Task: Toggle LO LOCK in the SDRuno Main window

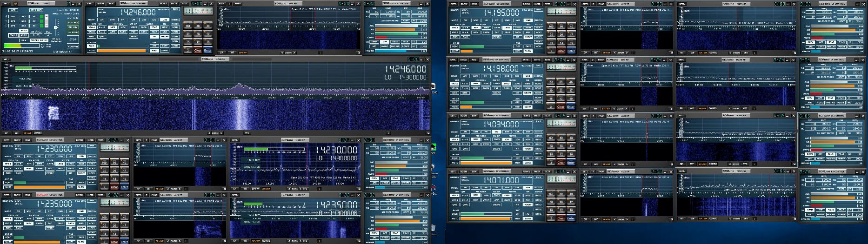Action: (x=73, y=32)
